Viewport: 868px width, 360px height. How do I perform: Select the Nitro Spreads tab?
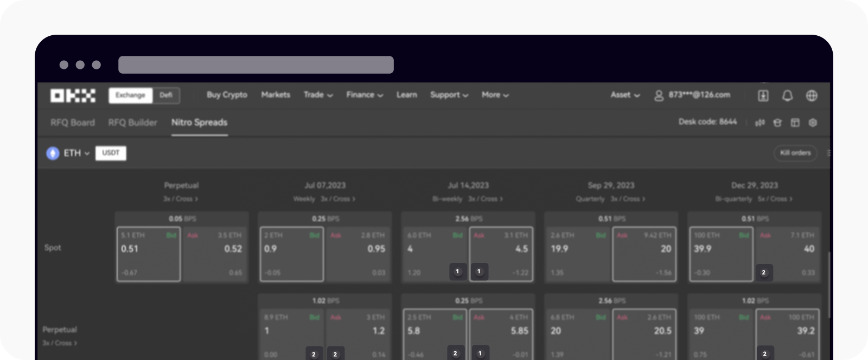(199, 123)
